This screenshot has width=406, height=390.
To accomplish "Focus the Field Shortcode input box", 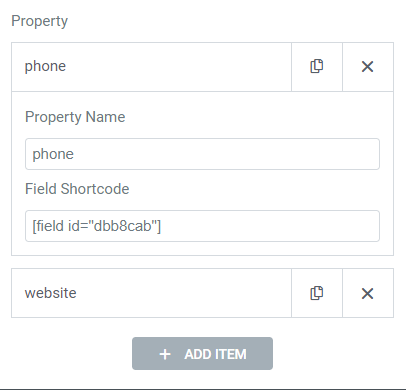I will pos(202,226).
